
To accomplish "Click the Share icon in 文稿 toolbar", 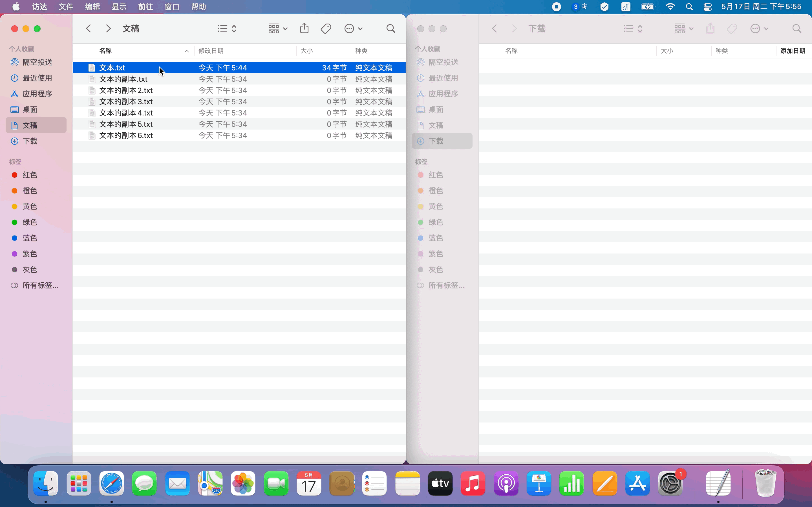I will [x=304, y=28].
